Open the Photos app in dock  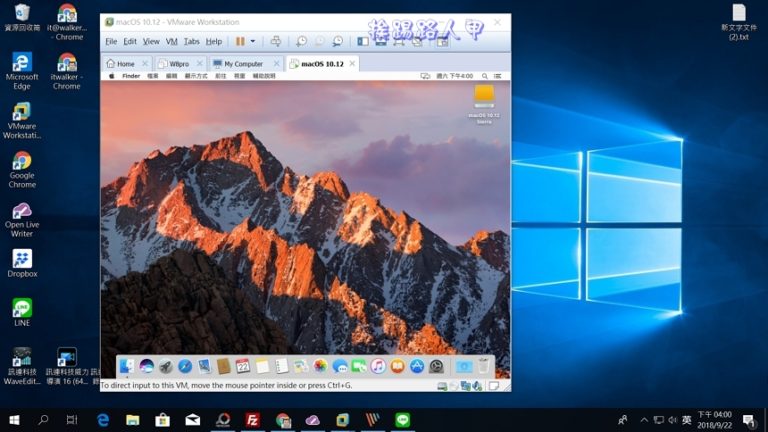point(320,367)
